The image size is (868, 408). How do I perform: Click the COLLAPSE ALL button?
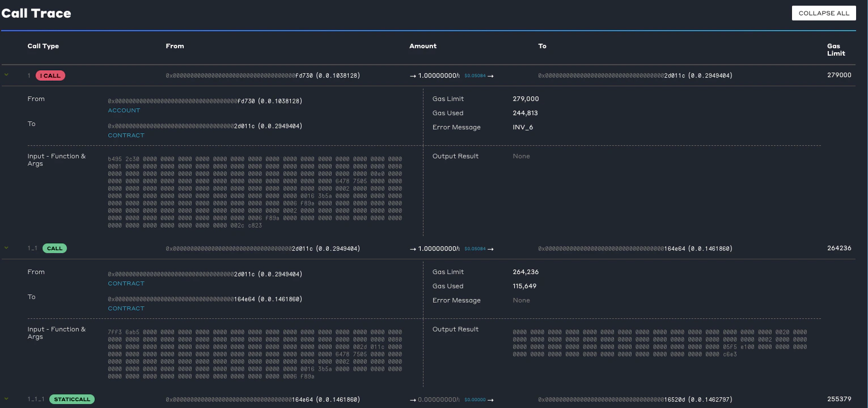pyautogui.click(x=823, y=13)
